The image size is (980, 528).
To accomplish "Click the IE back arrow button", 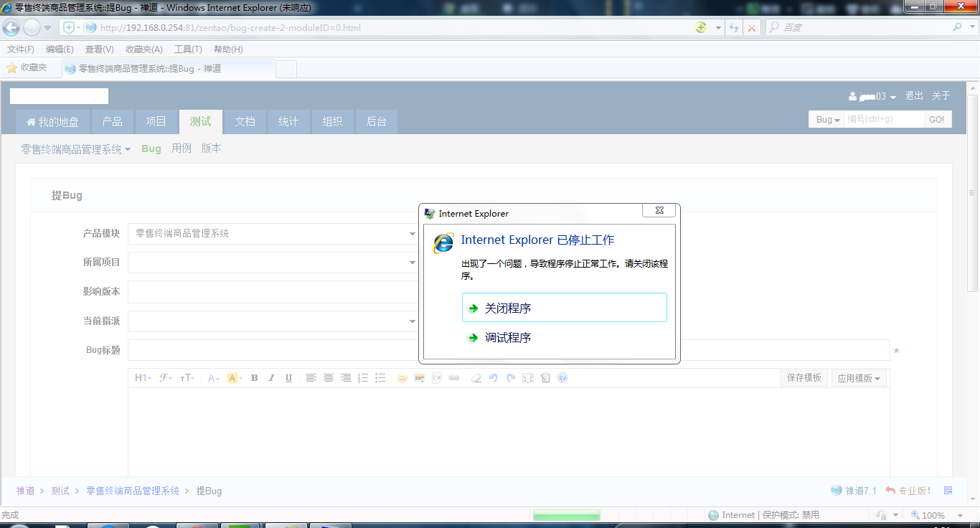I will (11, 28).
